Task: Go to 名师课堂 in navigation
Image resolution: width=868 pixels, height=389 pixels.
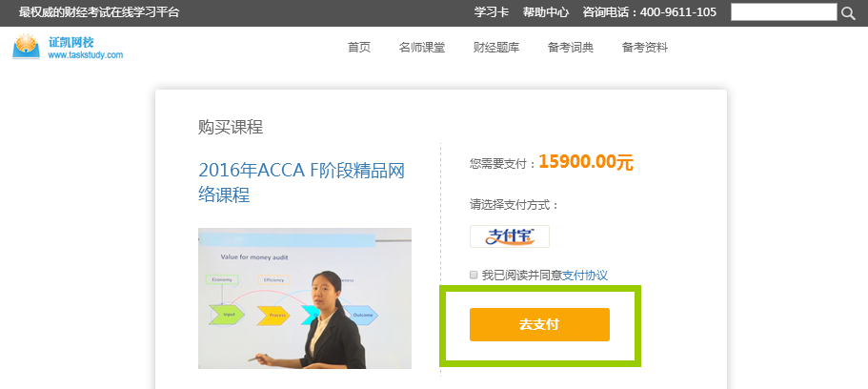Action: (x=422, y=48)
